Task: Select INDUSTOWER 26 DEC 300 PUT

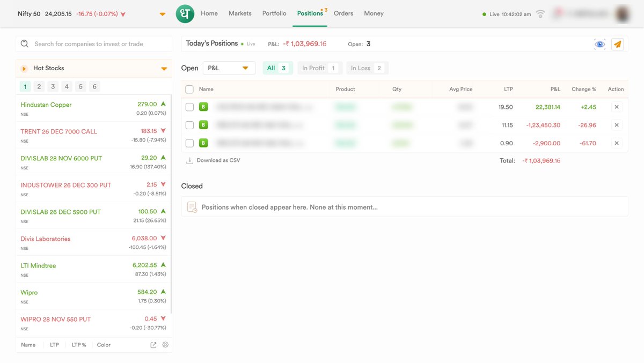Action: coord(93,189)
